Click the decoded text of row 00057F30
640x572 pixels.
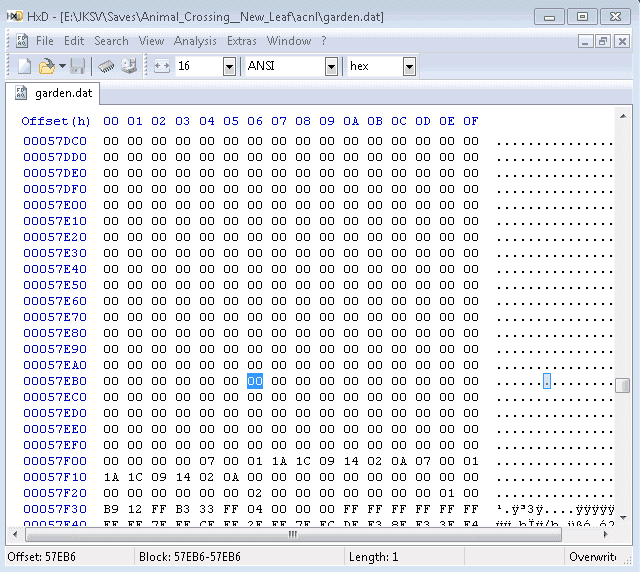coord(555,510)
